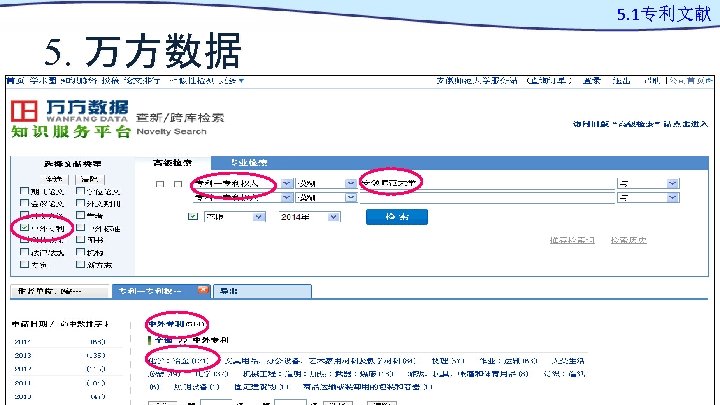Open first row 模糊 match type dropdown
The height and width of the screenshot is (405, 720).
pos(351,184)
